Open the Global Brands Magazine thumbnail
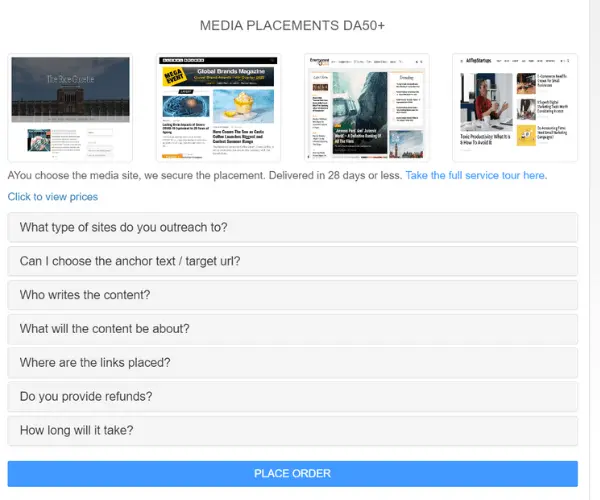This screenshot has height=500, width=600. click(218, 108)
